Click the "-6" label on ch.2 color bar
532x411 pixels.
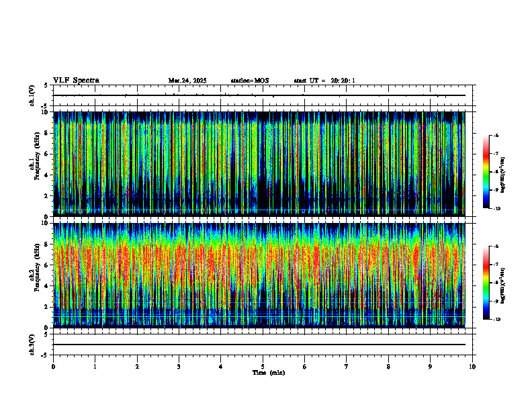[x=496, y=246]
